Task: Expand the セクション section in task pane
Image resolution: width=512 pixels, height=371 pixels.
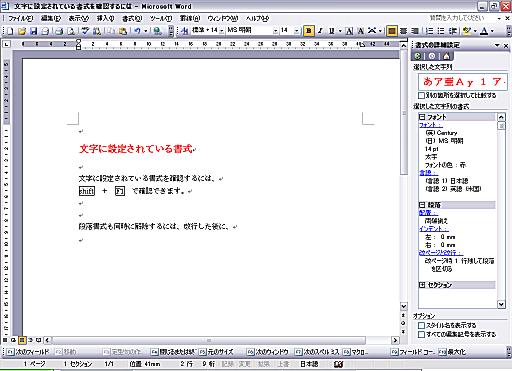Action: pyautogui.click(x=422, y=285)
